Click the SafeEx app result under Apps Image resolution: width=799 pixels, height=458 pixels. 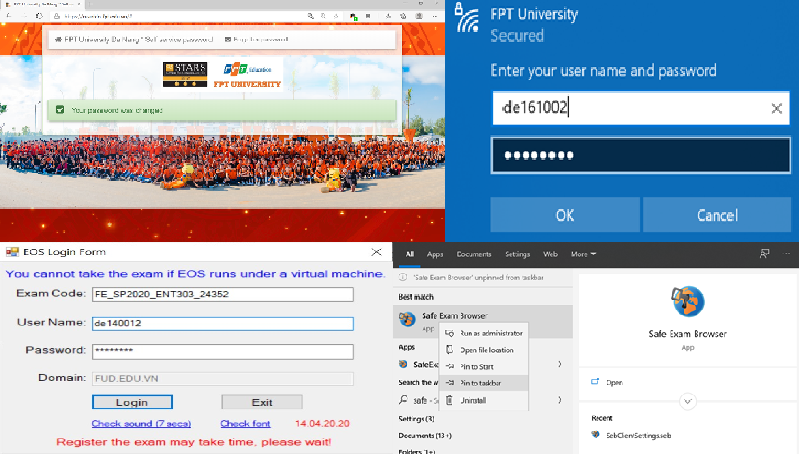[418, 364]
